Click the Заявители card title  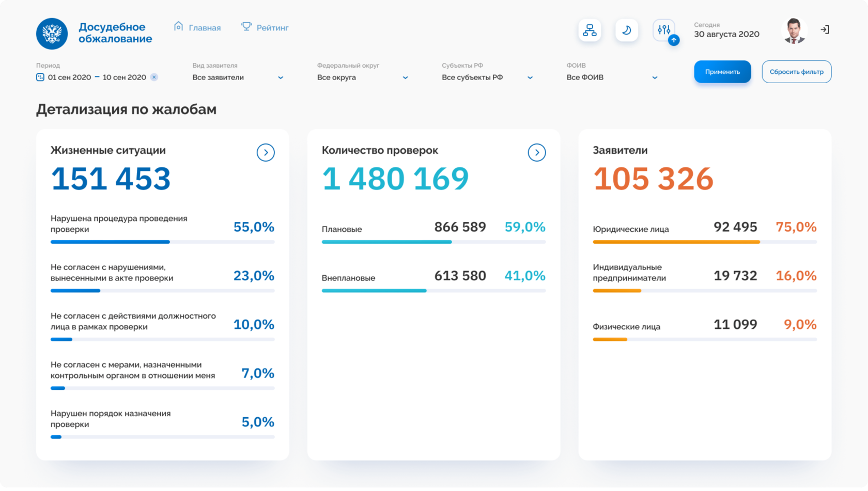tap(620, 151)
